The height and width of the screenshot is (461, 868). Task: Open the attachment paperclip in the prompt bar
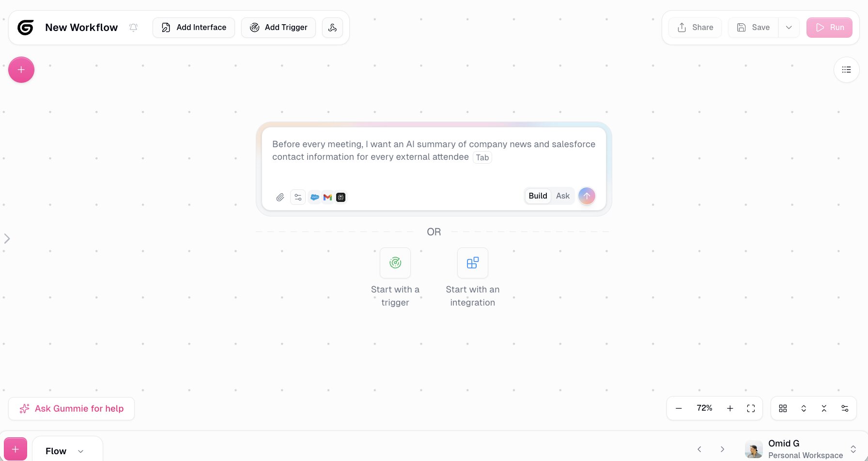(280, 197)
